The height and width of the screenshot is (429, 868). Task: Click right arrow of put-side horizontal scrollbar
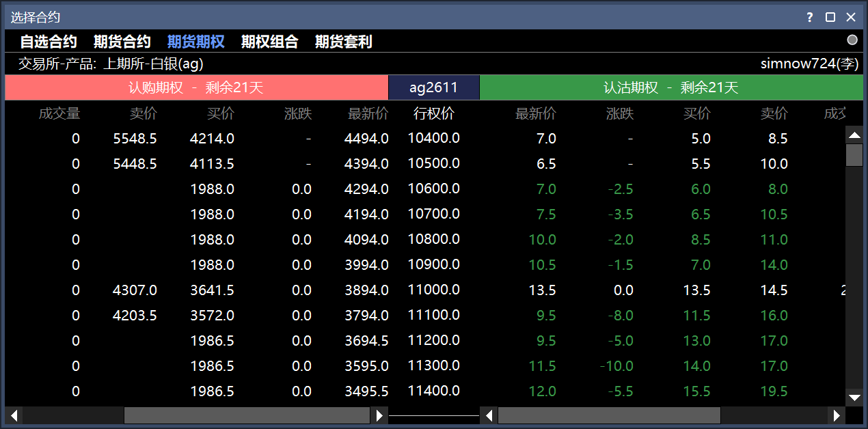coord(837,415)
